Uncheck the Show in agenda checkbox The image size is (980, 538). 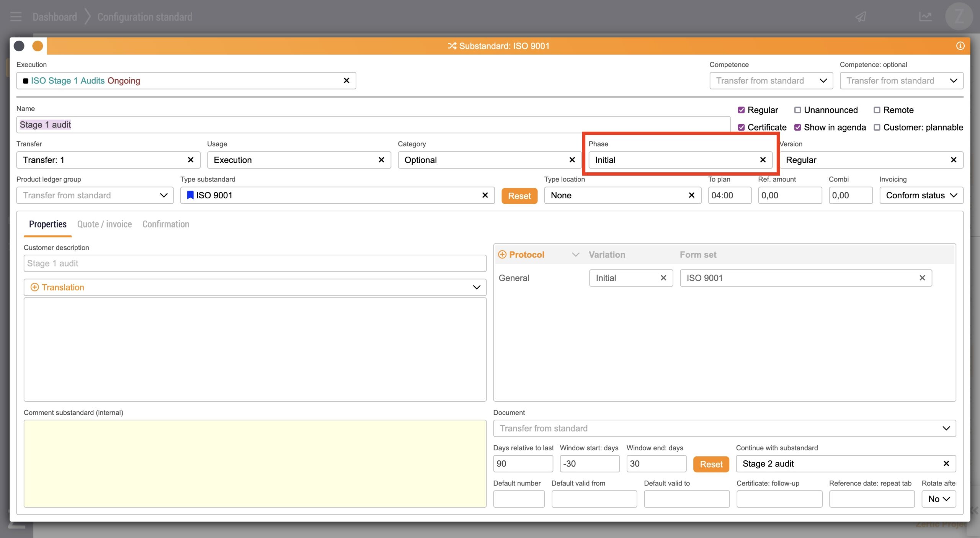[x=797, y=128]
